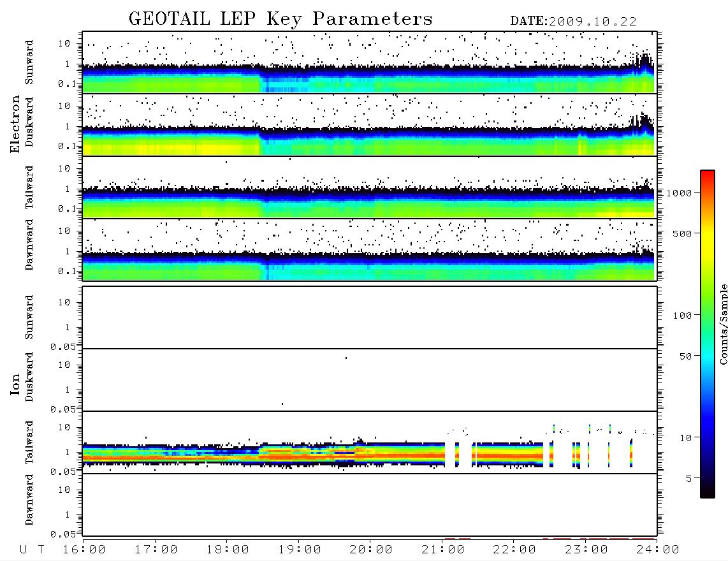Pick the Ion "Tailward" panel label
728x561 pixels.
click(x=29, y=442)
